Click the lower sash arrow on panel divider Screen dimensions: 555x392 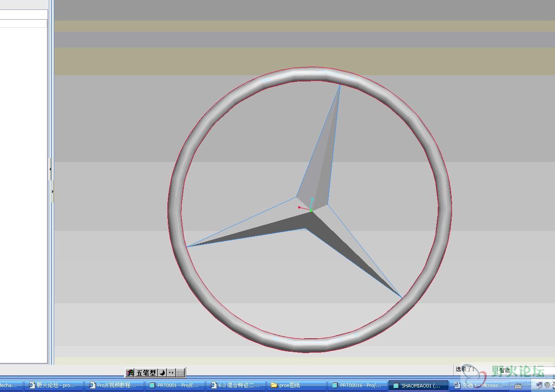point(52,192)
